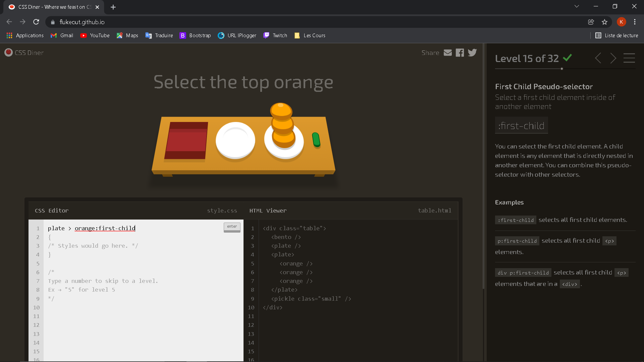Screen dimensions: 644x362
Task: Bookmark this page with the star
Action: pyautogui.click(x=604, y=22)
